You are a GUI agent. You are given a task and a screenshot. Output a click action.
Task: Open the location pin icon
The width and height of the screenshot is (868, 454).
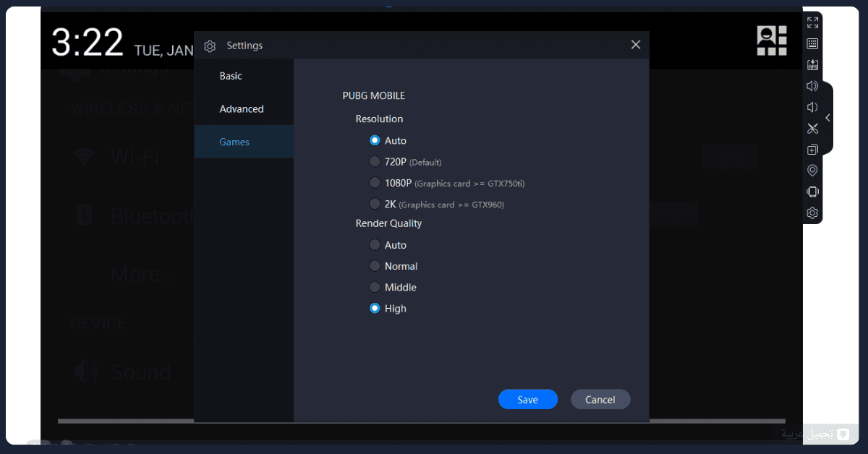[x=812, y=171]
